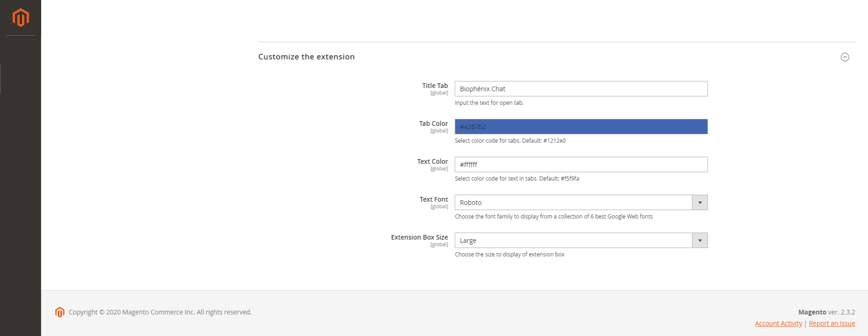Click the Title Tab input field
Image resolution: width=868 pixels, height=336 pixels.
(581, 89)
